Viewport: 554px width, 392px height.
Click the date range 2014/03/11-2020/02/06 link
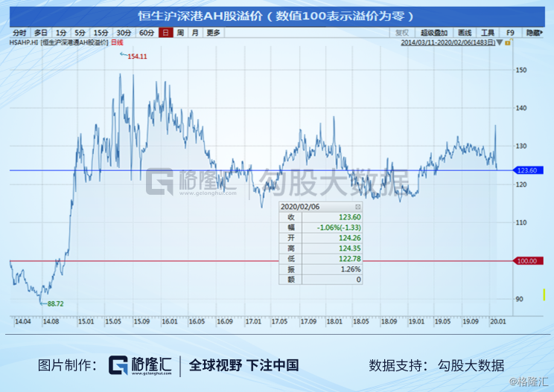(x=448, y=42)
